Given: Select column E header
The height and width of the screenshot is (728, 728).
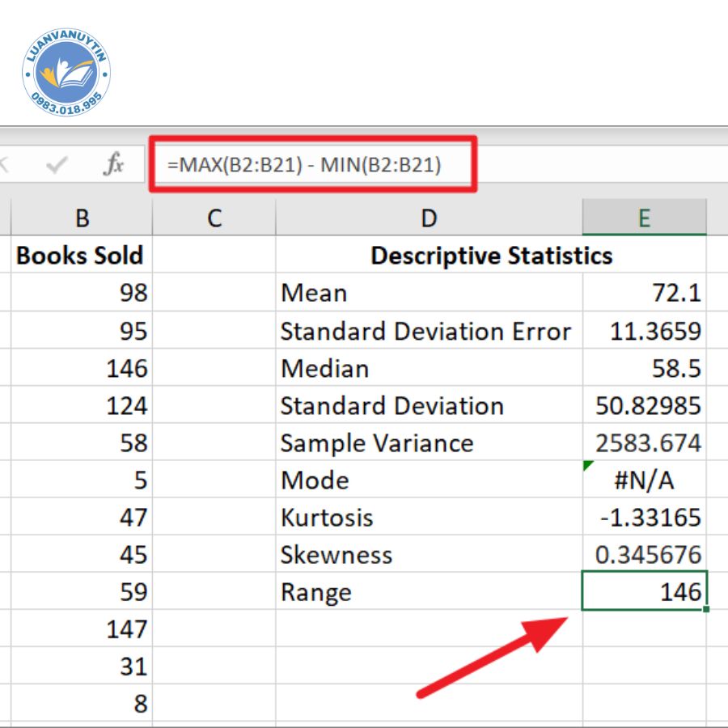Looking at the screenshot, I should tap(644, 218).
